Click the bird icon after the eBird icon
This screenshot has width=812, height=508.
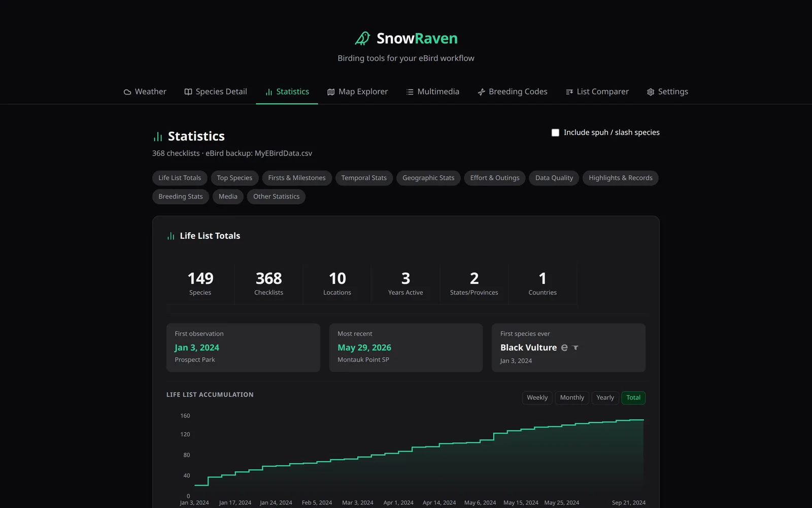576,347
